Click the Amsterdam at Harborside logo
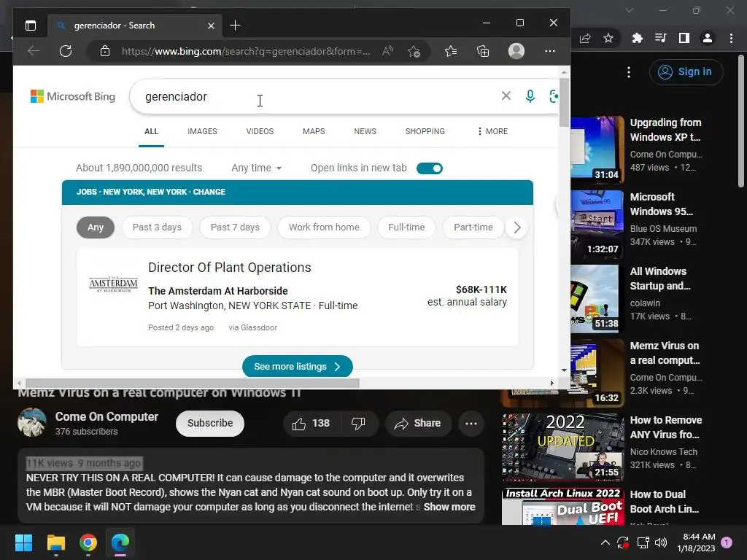The width and height of the screenshot is (747, 560). point(113,284)
